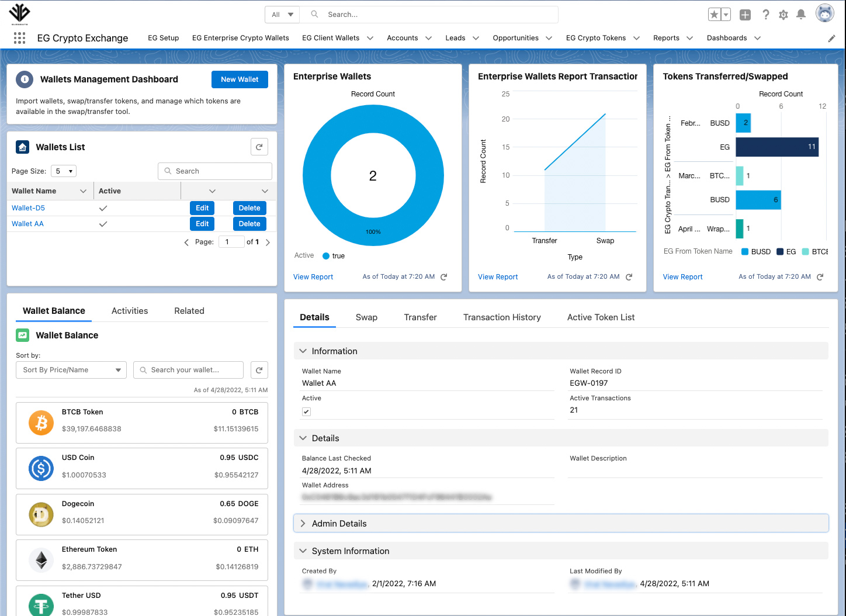Viewport: 846px width, 616px height.
Task: Delete the Wallet-D5 row
Action: (249, 208)
